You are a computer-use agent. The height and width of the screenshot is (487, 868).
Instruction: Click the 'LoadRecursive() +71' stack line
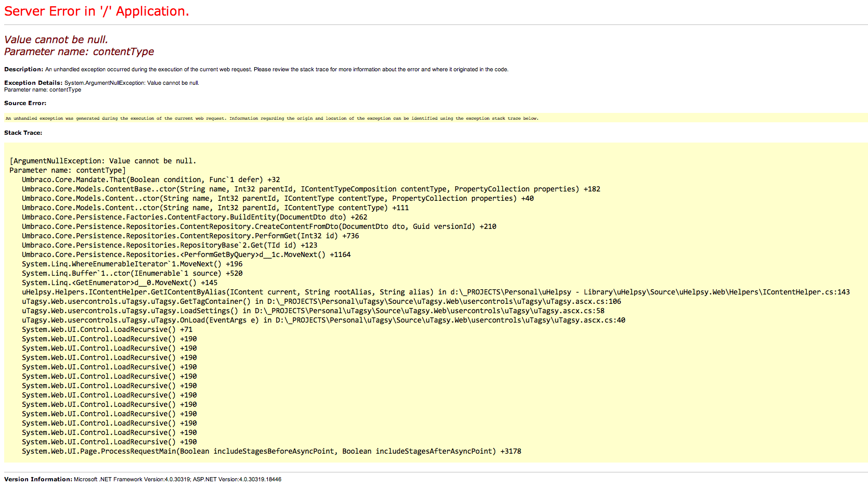click(x=107, y=329)
